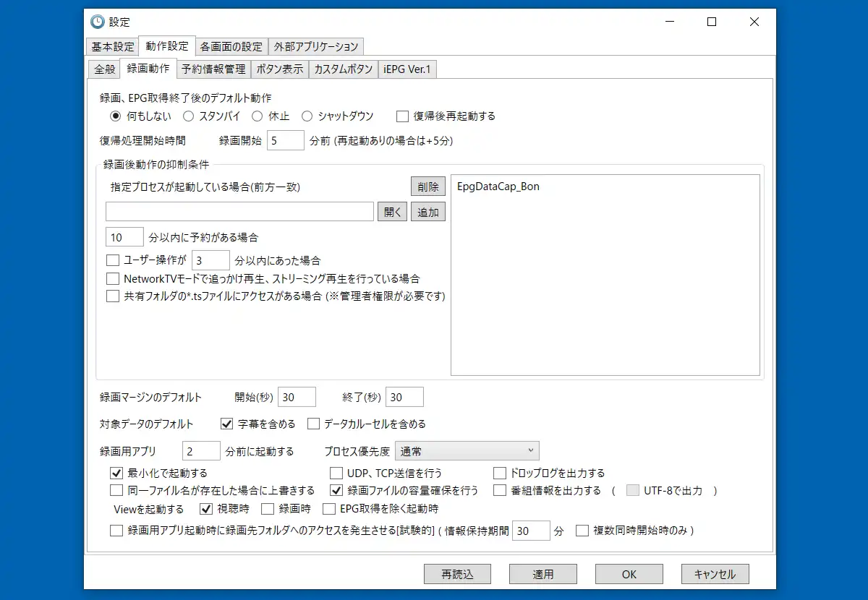Screen dimensions: 868x600
Task: Maximize the 設定 window
Action: click(712, 22)
